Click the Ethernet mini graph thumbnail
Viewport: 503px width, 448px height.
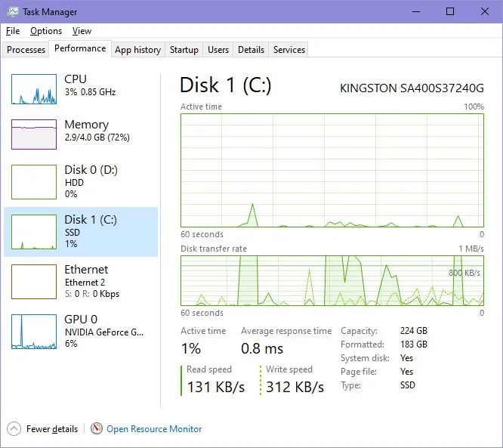(x=34, y=282)
